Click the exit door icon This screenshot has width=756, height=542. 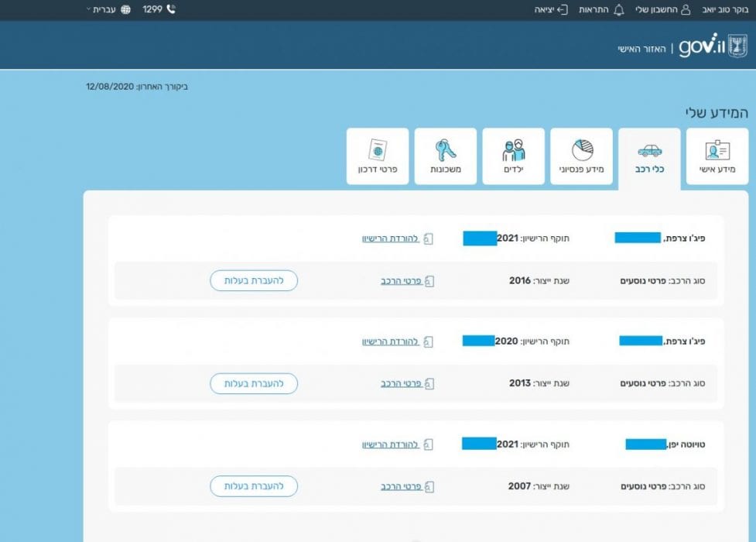(x=563, y=9)
